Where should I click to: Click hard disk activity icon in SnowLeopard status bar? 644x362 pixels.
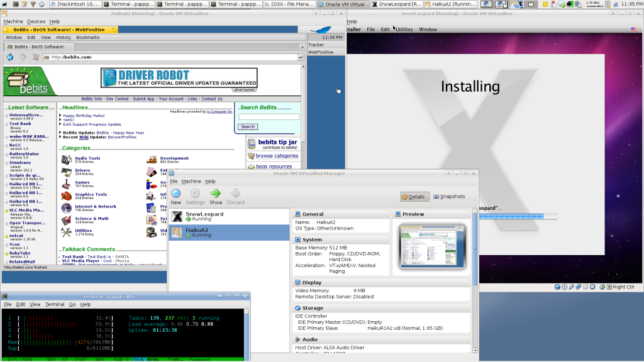(557, 287)
